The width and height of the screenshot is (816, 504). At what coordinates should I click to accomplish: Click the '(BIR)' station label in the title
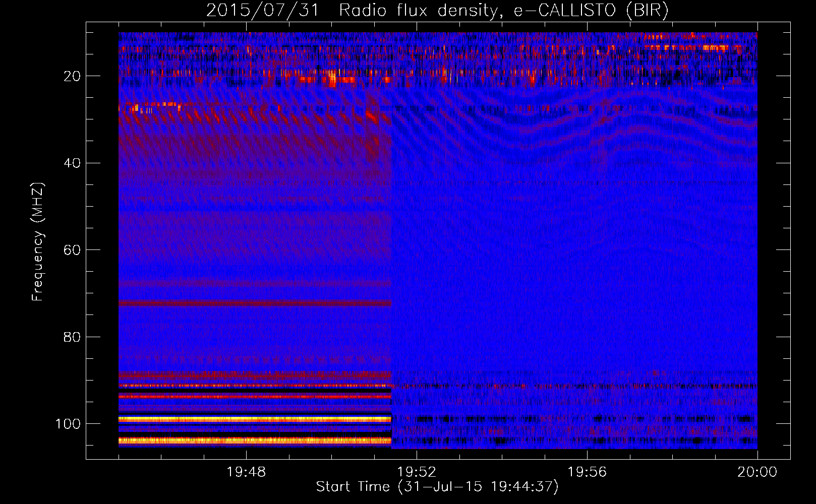(647, 10)
